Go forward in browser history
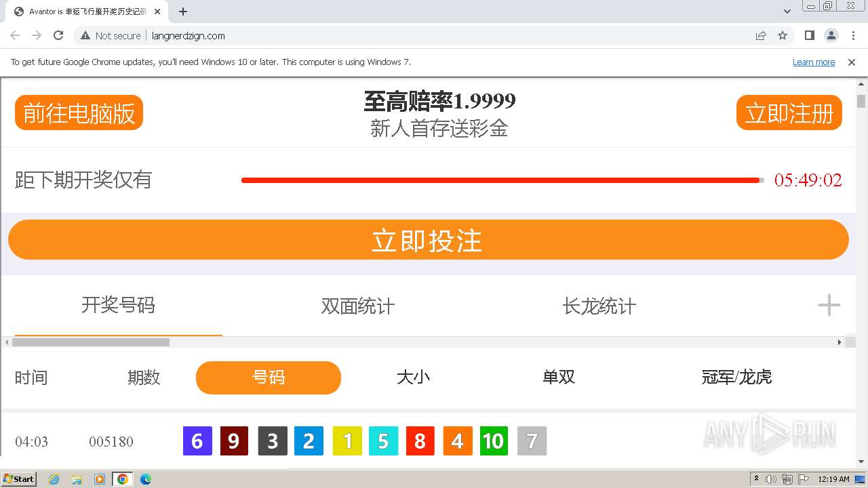Screen dimensions: 868x488 click(x=37, y=35)
